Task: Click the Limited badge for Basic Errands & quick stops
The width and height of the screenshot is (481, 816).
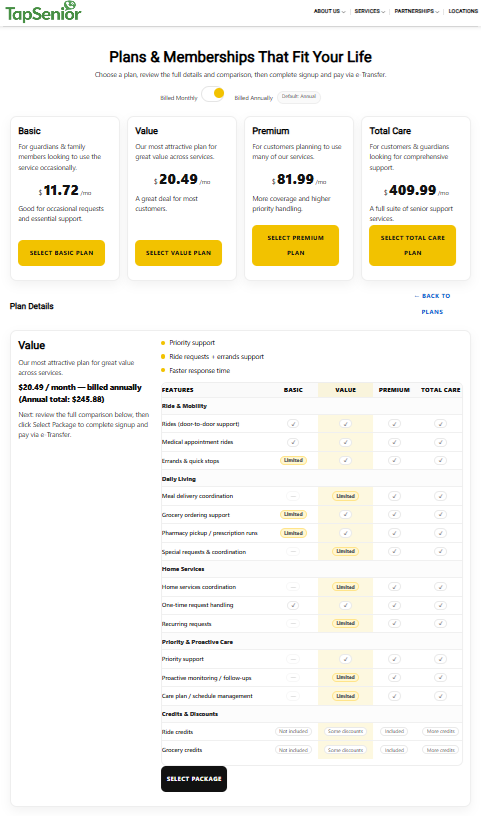Action: click(x=293, y=461)
